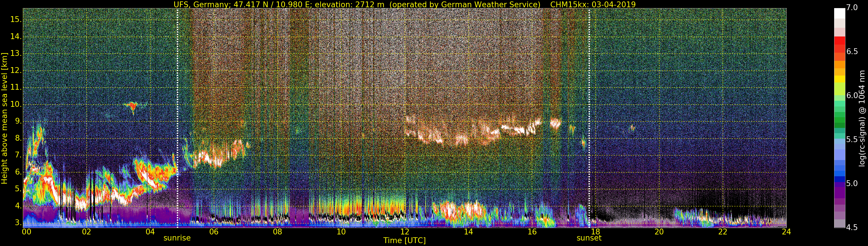Image resolution: width=868 pixels, height=246 pixels.
Task: Click the "4.5" colorbar tick label
Action: 852,227
